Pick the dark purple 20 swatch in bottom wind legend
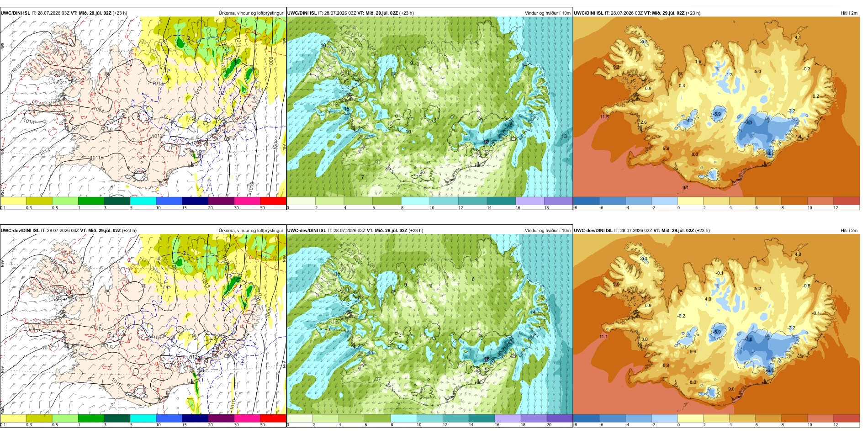Image resolution: width=868 pixels, height=434 pixels. (559, 418)
